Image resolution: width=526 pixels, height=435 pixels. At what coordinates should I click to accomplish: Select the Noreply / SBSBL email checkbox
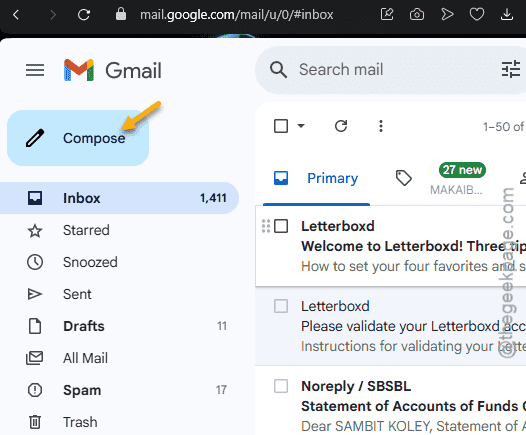[x=281, y=386]
